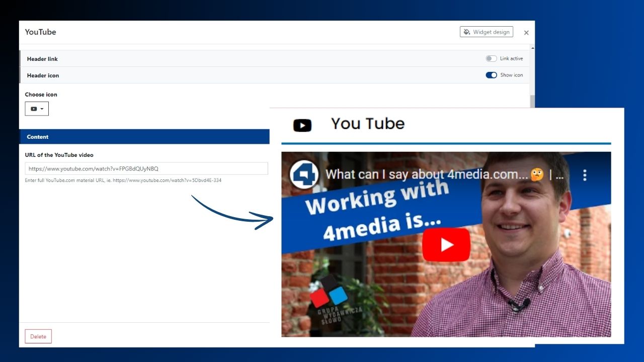Click the 'Enter full YouTube.com material URL' hint
The image size is (644, 362).
point(123,180)
